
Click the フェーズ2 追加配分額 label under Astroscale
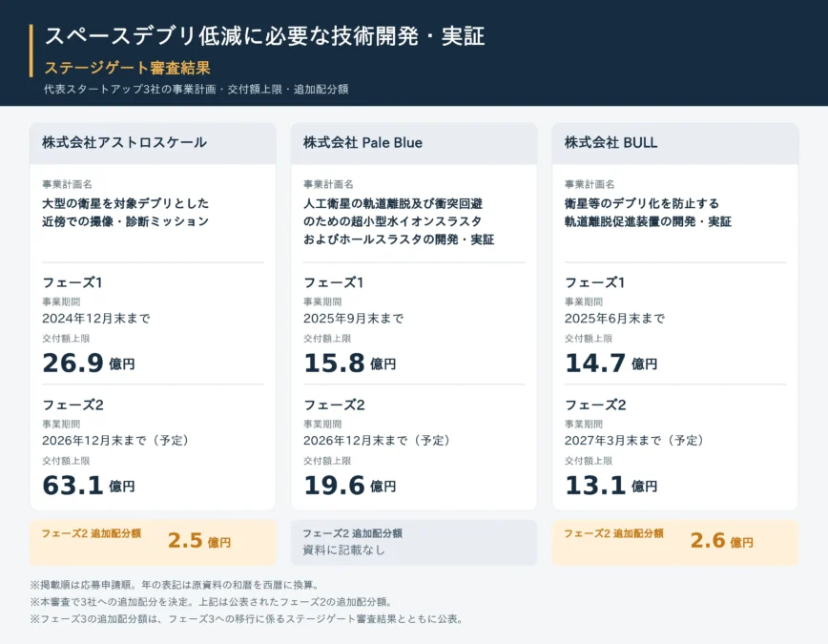coord(92,533)
